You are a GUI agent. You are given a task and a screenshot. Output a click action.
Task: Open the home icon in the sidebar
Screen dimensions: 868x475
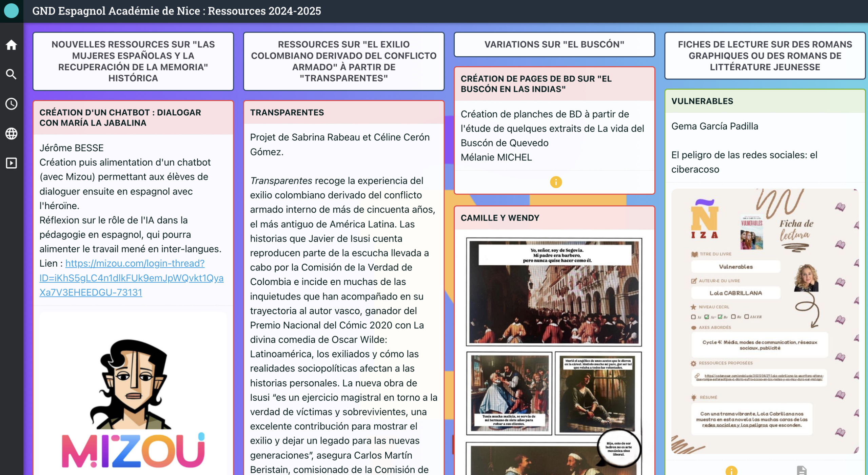pyautogui.click(x=12, y=45)
